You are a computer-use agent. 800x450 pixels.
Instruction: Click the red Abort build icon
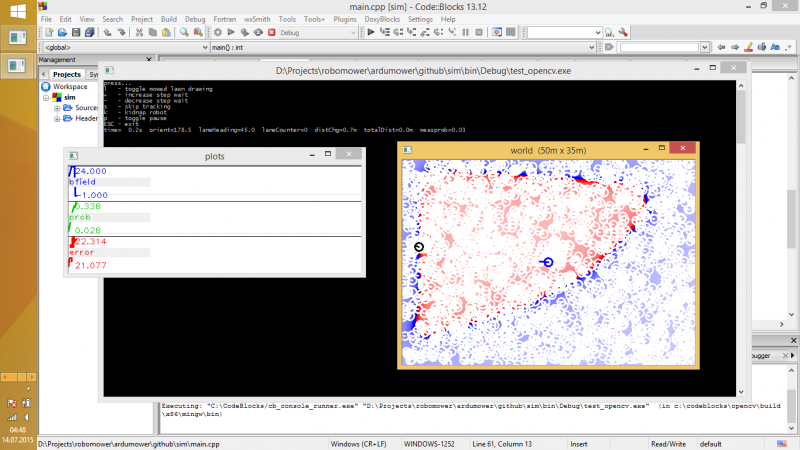(x=271, y=33)
